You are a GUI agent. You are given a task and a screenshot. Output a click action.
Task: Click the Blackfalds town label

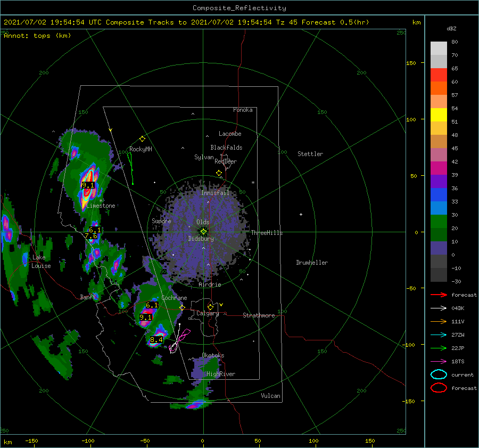[x=226, y=148]
